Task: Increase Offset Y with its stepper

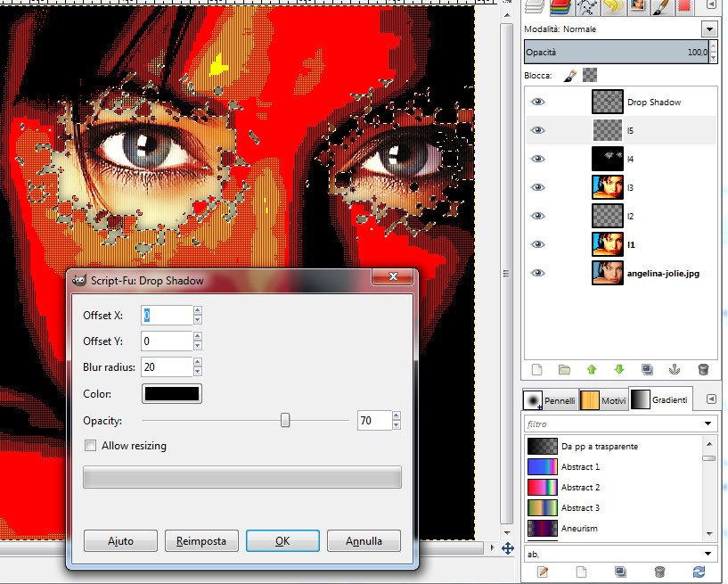Action: coord(198,337)
